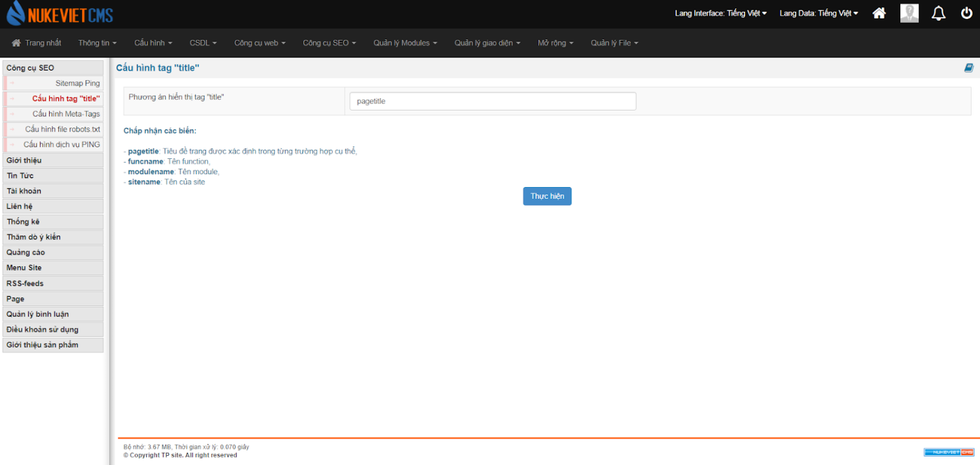Open the Quản lý giao diện menu
The height and width of the screenshot is (465, 980).
click(487, 43)
